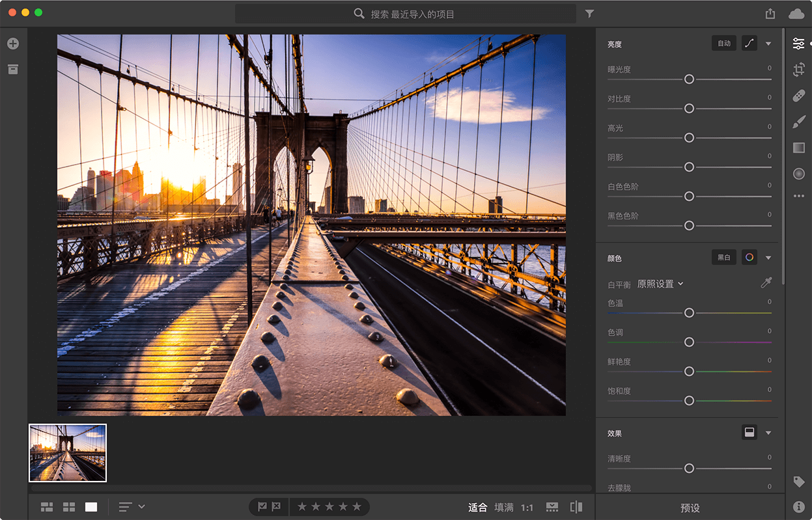Toggle the filmstrip display icon
Screen dimensions: 812x520
(x=552, y=507)
